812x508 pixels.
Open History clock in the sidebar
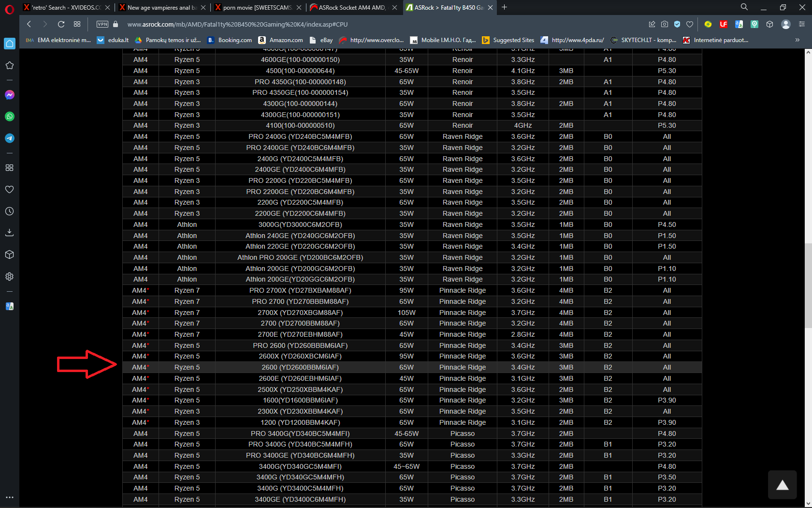point(10,211)
